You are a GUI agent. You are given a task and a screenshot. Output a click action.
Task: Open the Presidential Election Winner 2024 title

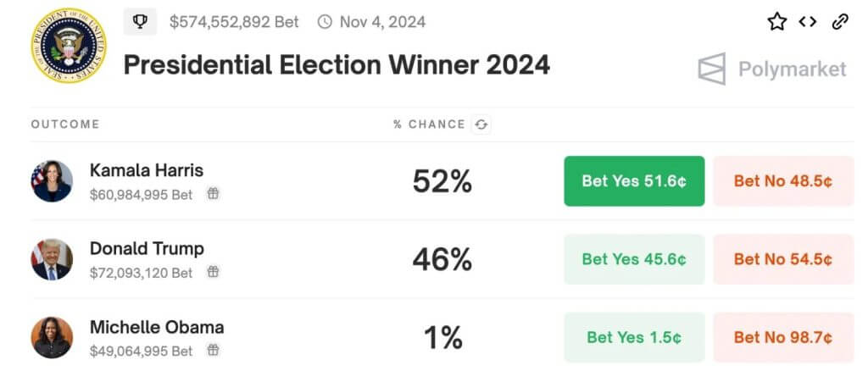click(337, 65)
